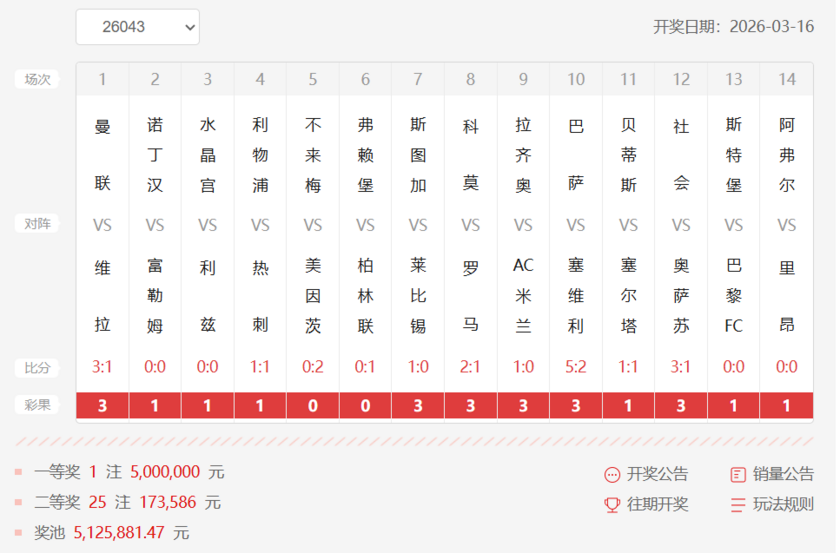Viewport: 840px width, 553px height.
Task: Click the list lines icon beside 玩法规则
Action: [738, 505]
